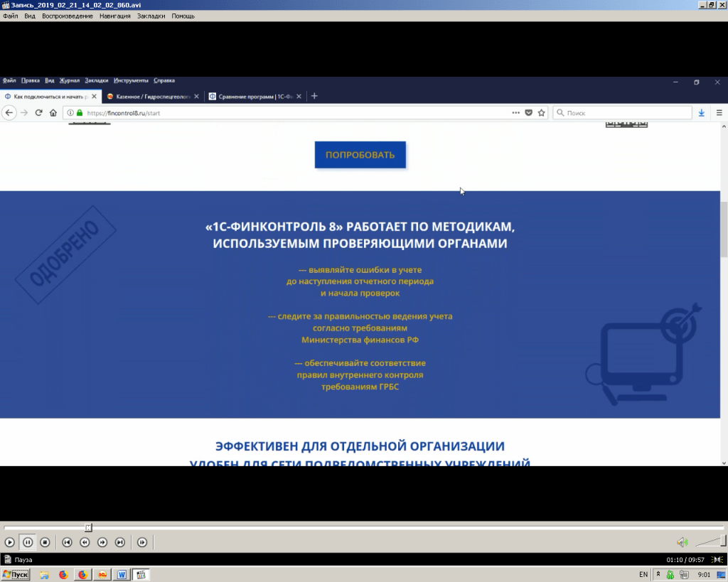Click the frame step icon
The image size is (728, 582).
point(142,542)
